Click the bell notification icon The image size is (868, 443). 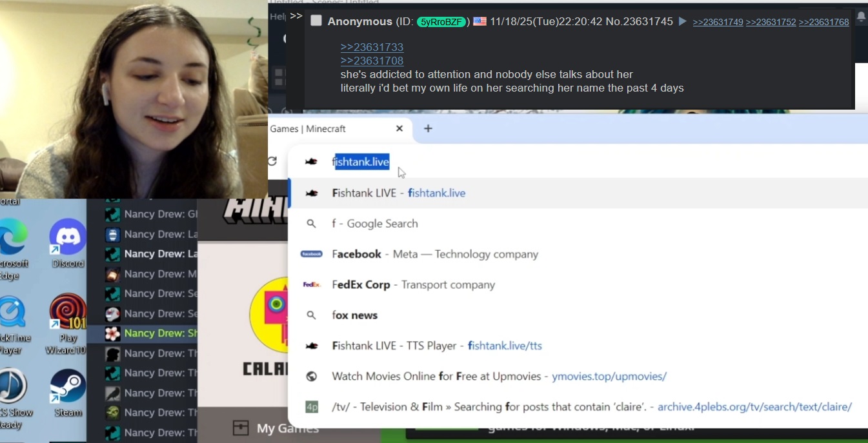coord(861,17)
